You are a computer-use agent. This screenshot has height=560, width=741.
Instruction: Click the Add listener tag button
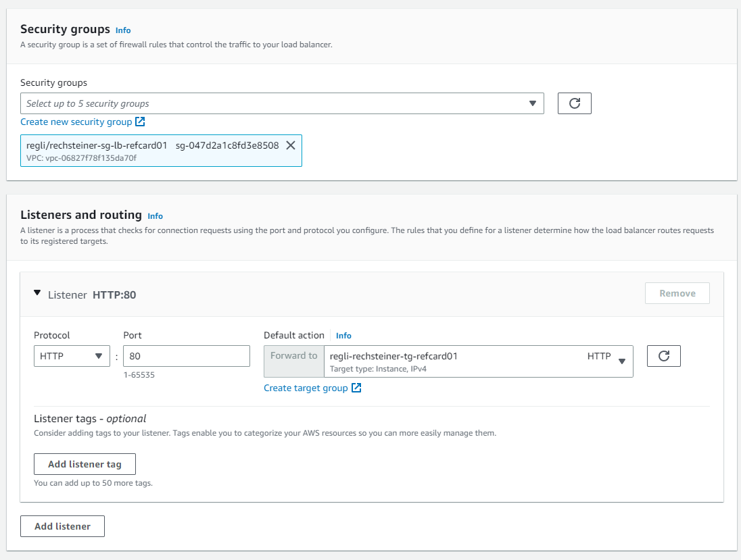pos(85,464)
